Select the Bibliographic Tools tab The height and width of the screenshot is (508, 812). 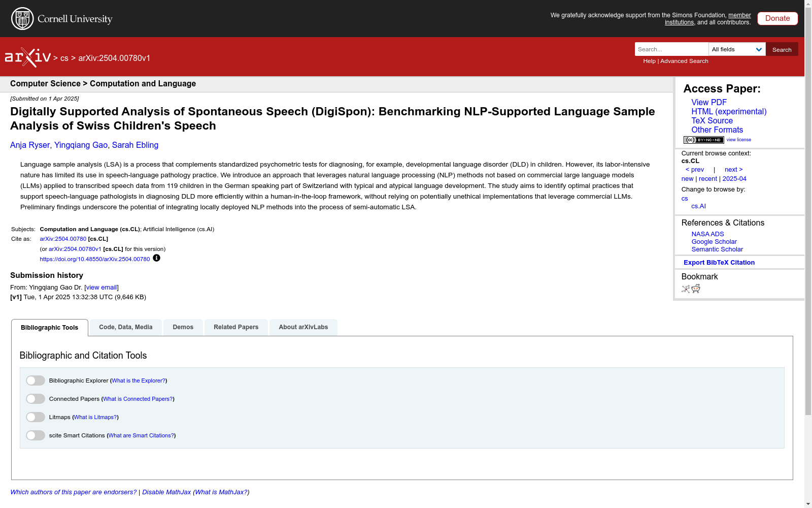point(50,328)
